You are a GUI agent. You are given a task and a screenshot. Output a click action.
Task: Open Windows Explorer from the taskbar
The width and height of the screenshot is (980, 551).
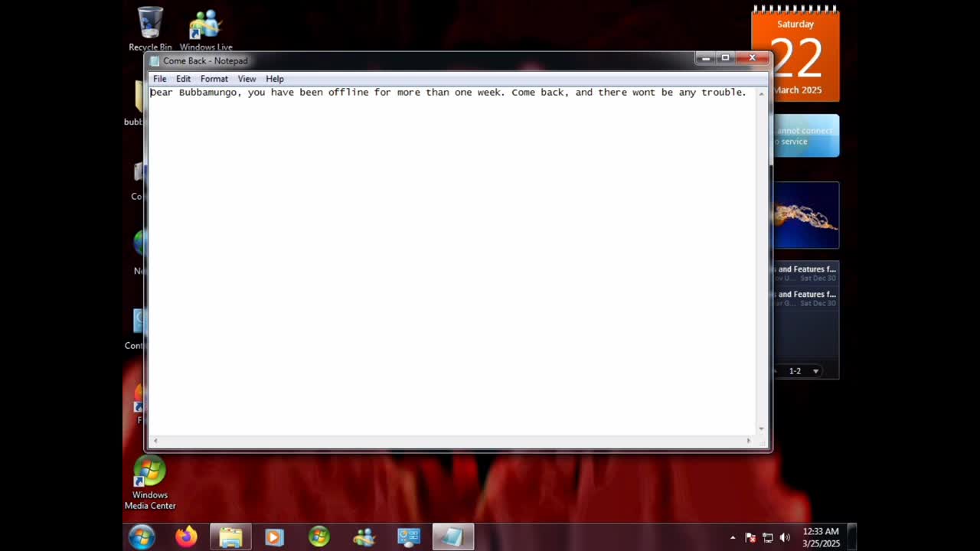pyautogui.click(x=230, y=537)
